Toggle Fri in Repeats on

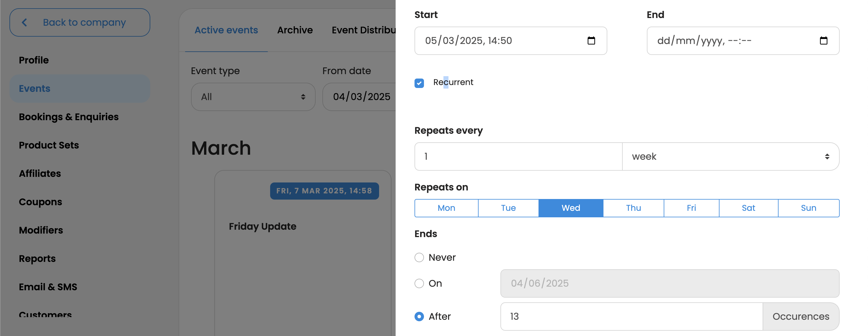[691, 208]
